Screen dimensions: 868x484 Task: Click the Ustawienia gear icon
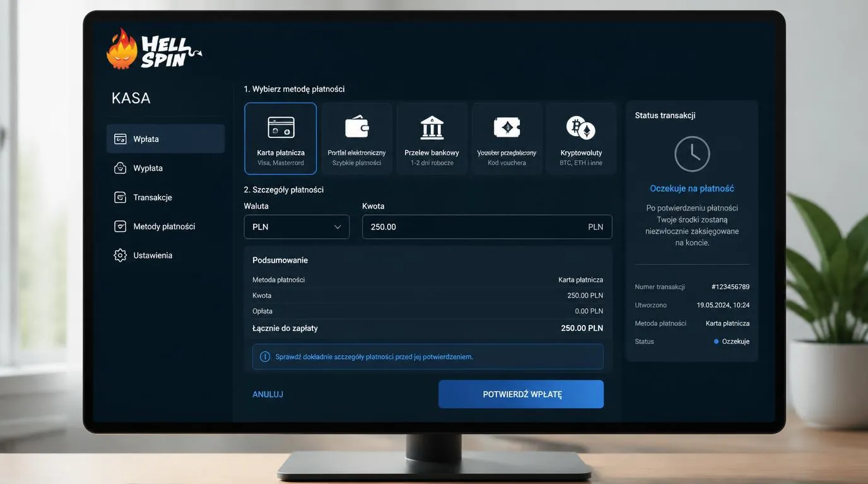pos(120,255)
